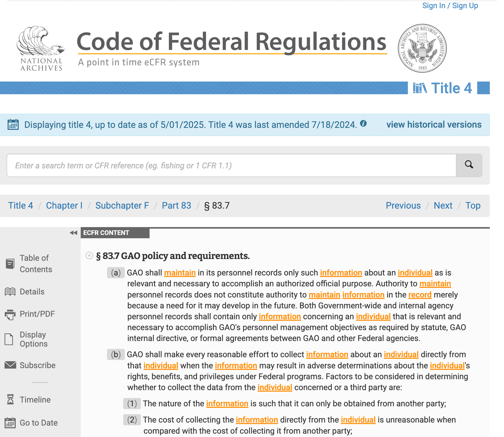Go to Part 83 breadcrumb
Image resolution: width=504 pixels, height=437 pixels.
point(176,205)
